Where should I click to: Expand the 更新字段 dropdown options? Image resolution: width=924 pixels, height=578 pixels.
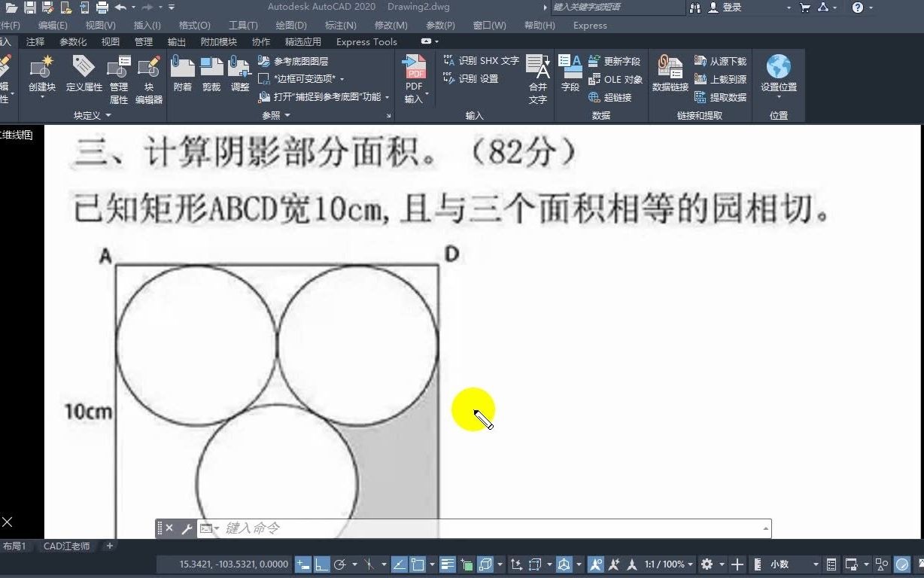617,61
